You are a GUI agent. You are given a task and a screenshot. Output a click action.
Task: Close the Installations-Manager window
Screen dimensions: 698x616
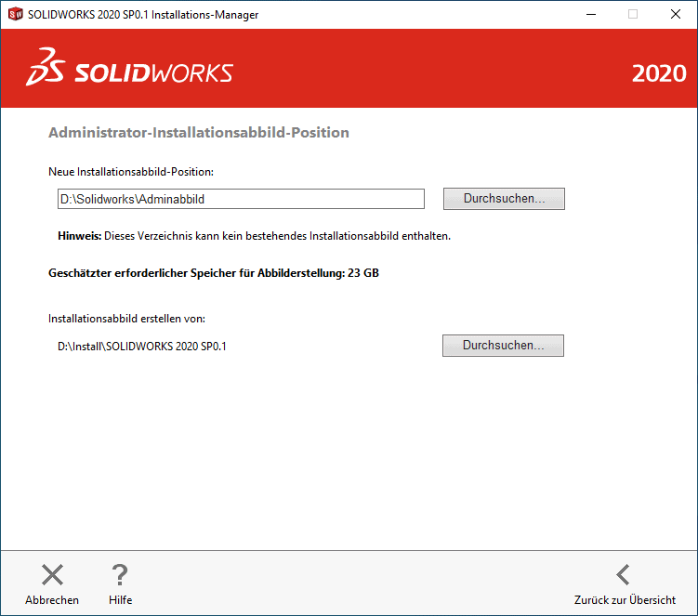676,14
